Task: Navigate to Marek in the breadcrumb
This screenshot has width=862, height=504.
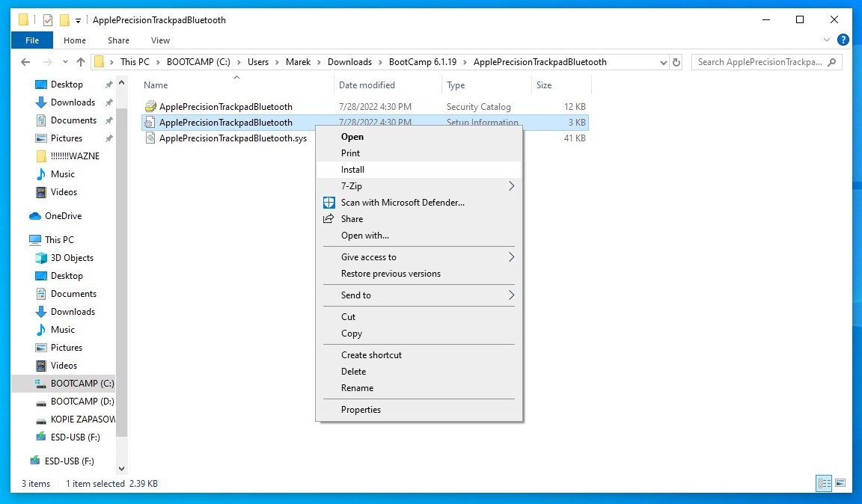Action: tap(298, 62)
